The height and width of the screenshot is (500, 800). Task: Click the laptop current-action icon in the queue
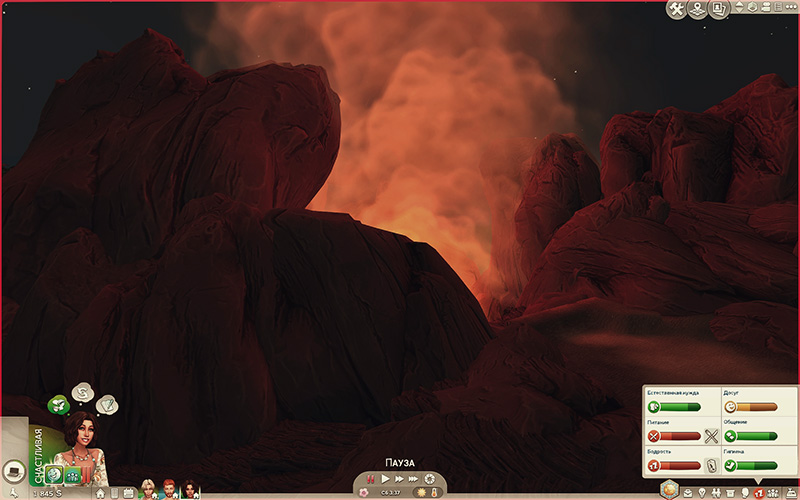coord(14,472)
